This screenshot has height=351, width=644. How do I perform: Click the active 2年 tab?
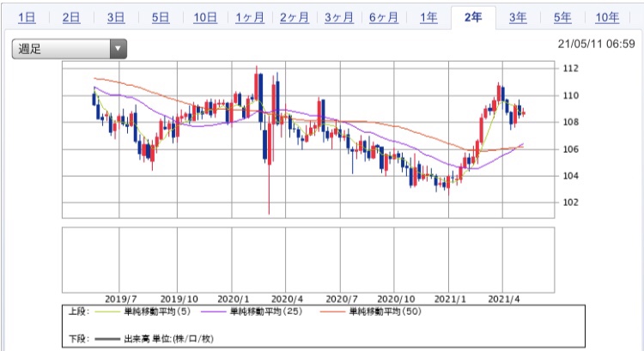(x=473, y=17)
